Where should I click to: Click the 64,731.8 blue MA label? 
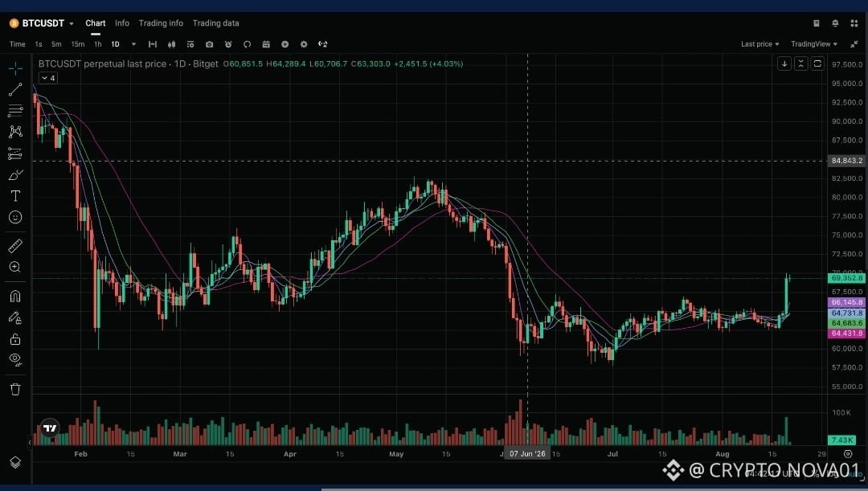(x=846, y=313)
